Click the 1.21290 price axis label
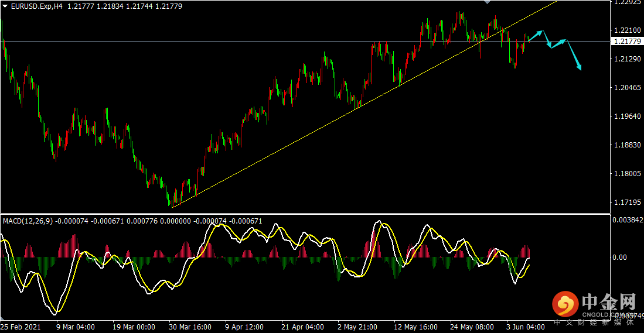644x333 pixels. coord(626,59)
